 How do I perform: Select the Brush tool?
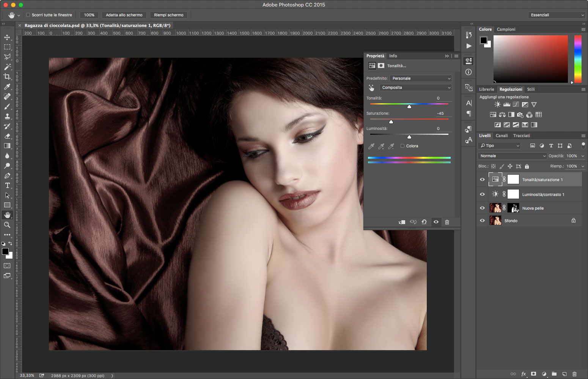pos(7,106)
